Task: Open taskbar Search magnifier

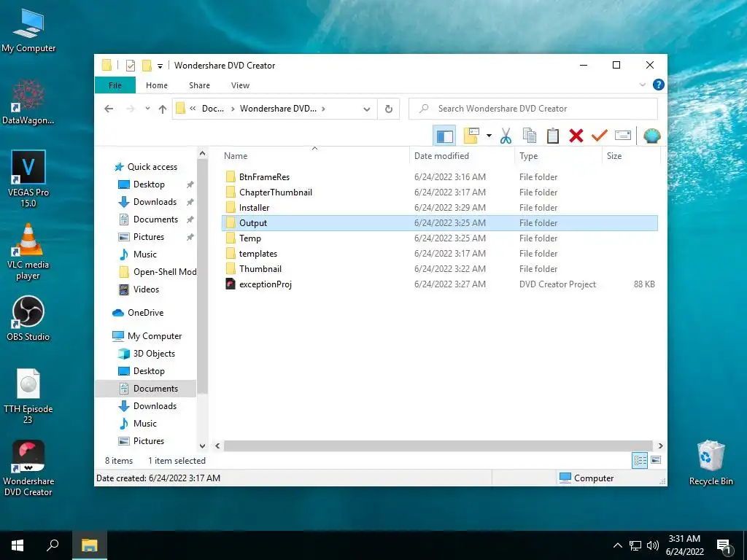Action: coord(53,545)
